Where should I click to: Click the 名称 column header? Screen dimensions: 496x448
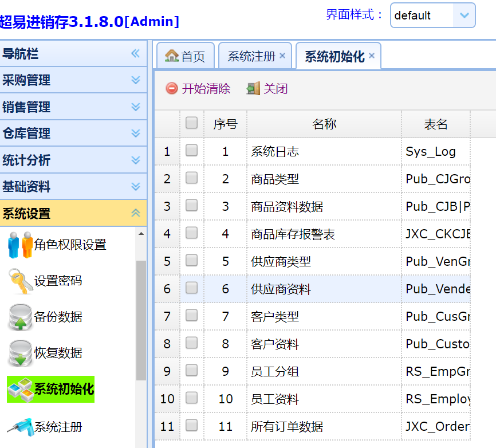(x=324, y=124)
